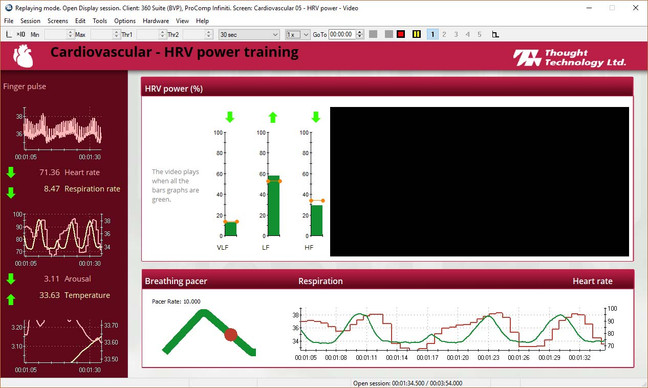Open the Session menu
The width and height of the screenshot is (648, 388).
(x=30, y=21)
